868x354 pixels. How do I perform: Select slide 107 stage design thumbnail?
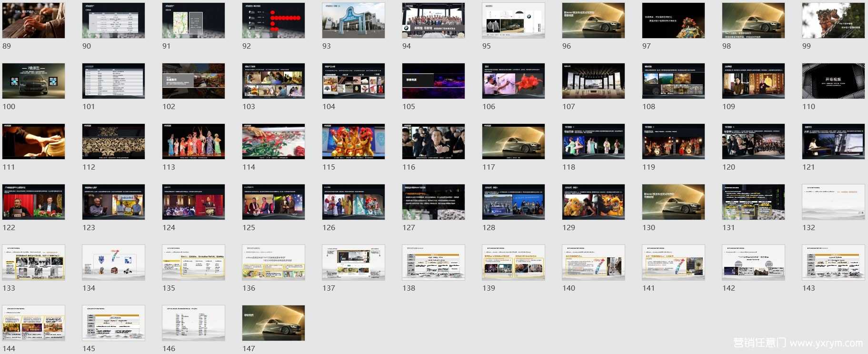click(593, 81)
